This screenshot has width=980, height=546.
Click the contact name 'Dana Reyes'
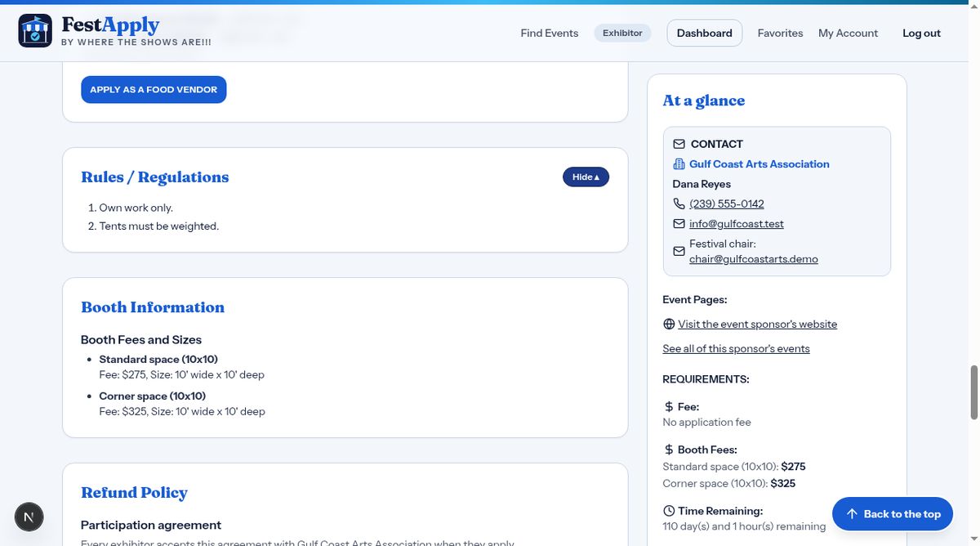(702, 185)
